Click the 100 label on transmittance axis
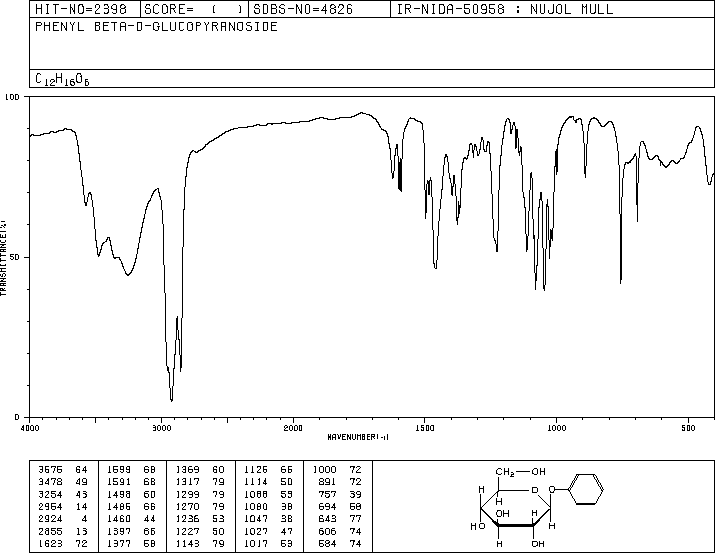The height and width of the screenshot is (553, 715). tap(12, 97)
